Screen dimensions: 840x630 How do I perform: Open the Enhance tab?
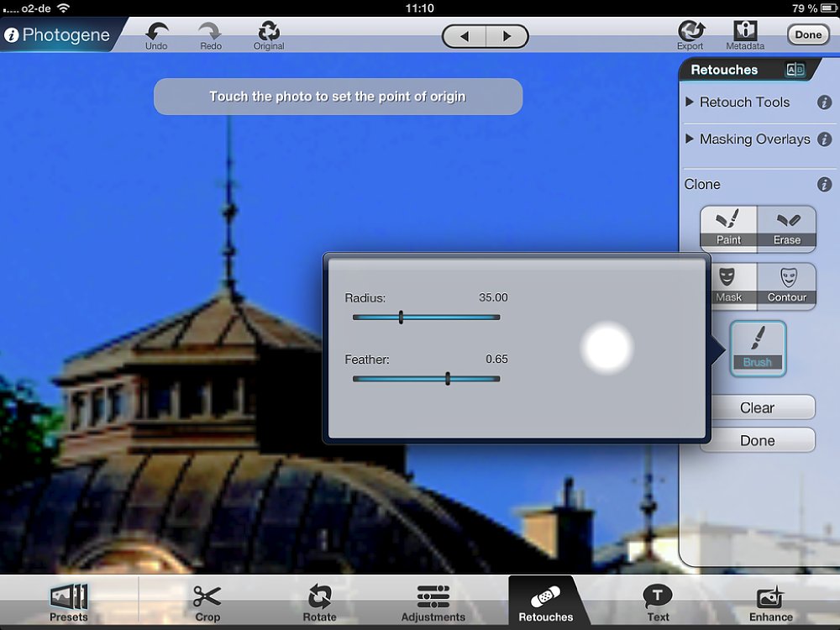point(770,602)
